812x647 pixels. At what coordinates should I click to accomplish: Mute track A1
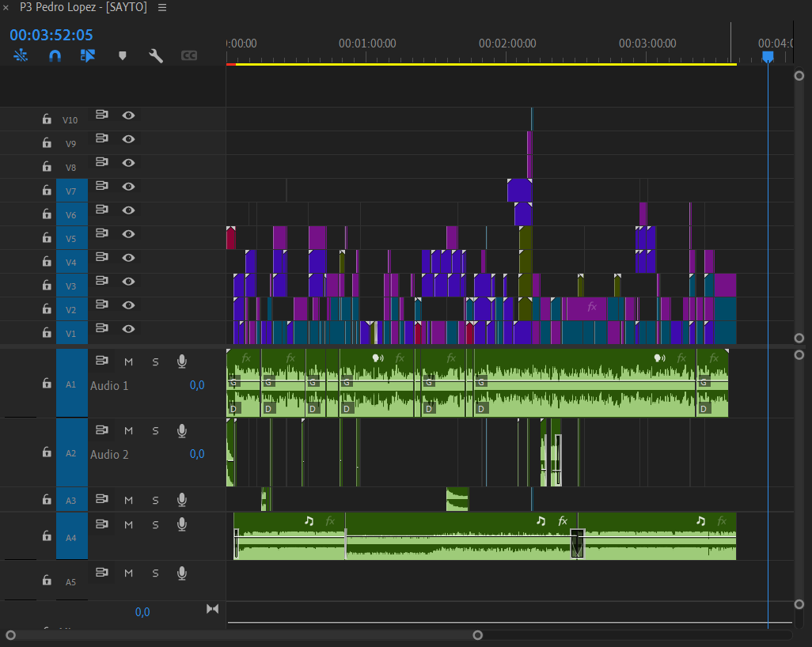pos(128,361)
